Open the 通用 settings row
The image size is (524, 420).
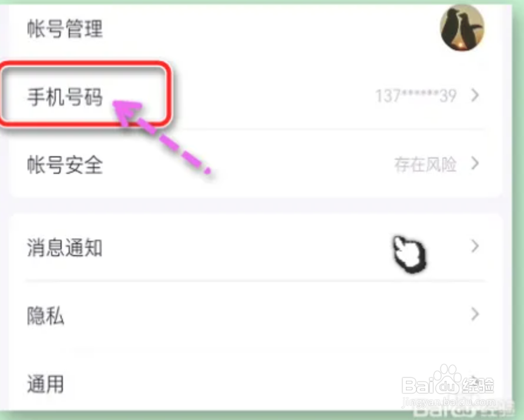point(256,384)
